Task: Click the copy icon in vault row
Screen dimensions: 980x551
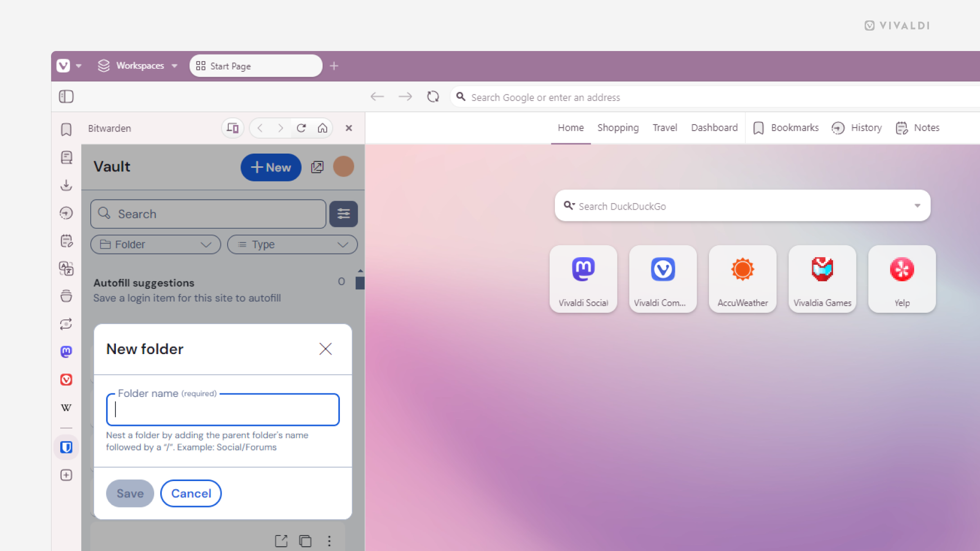Action: 305,541
